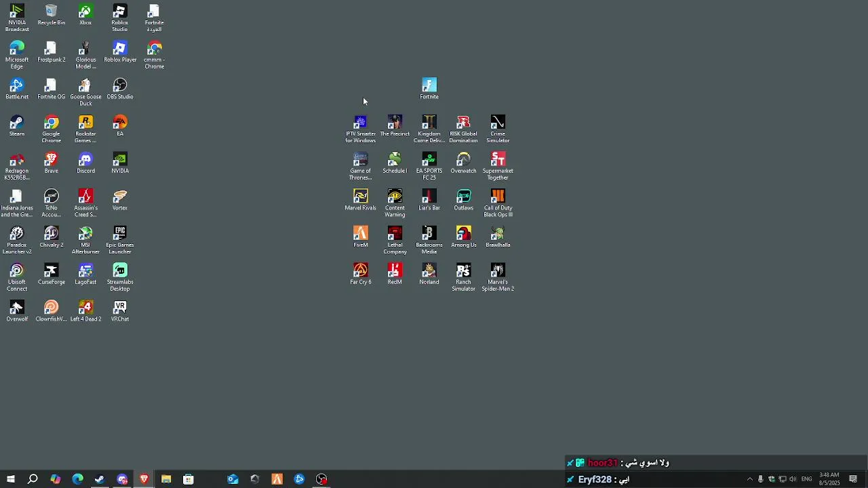The height and width of the screenshot is (488, 868).
Task: Select the Lethal Company icon
Action: point(395,241)
